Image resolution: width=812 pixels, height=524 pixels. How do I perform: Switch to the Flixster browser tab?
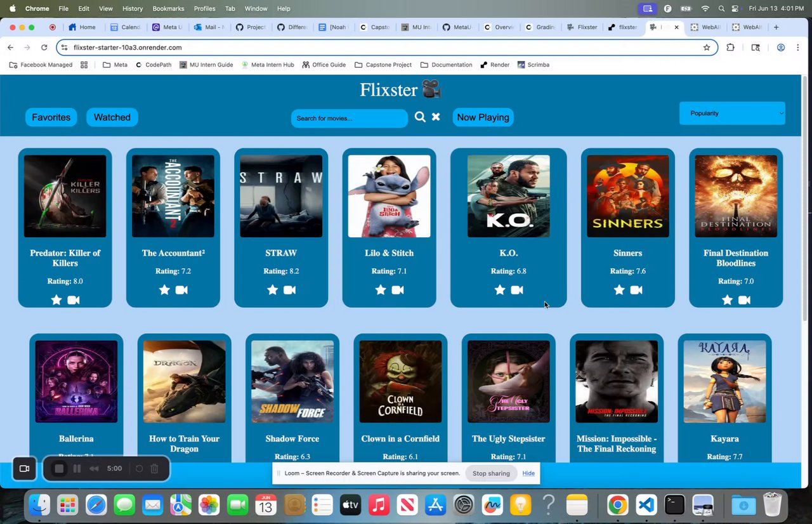[x=582, y=27]
